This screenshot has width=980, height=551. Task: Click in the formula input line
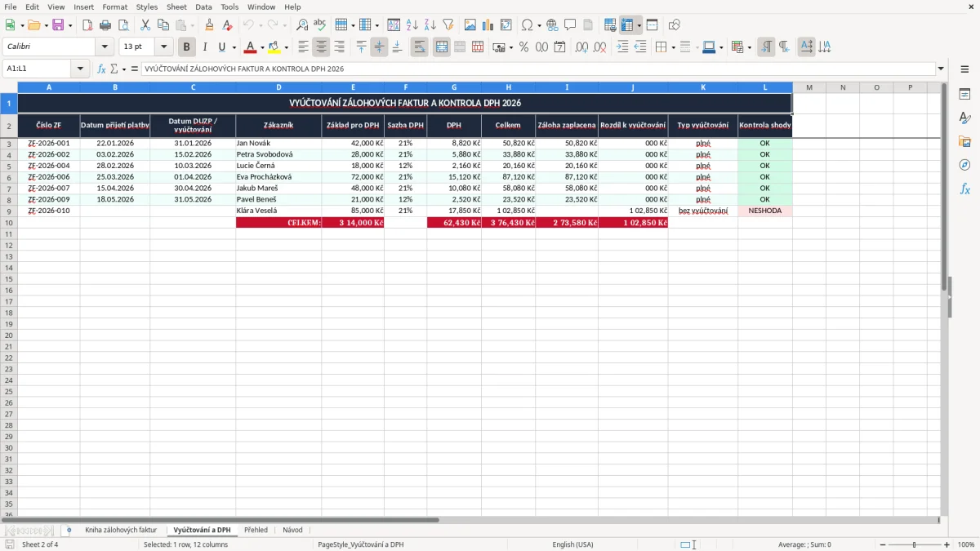(x=537, y=69)
